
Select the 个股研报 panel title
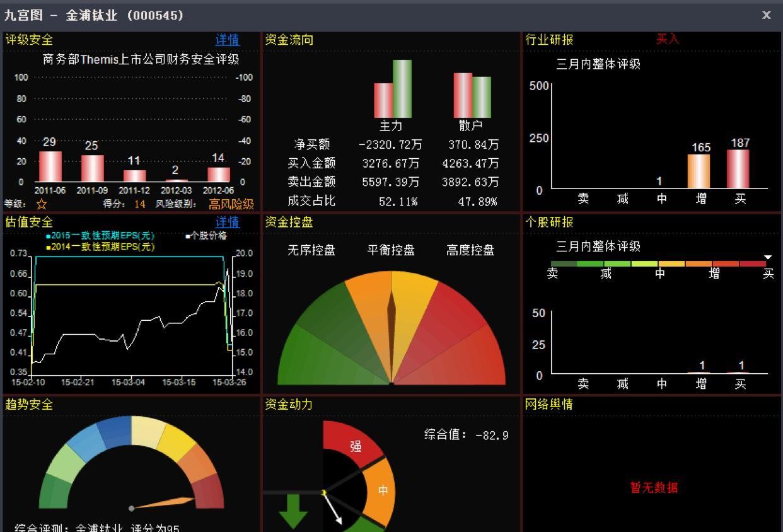(549, 222)
